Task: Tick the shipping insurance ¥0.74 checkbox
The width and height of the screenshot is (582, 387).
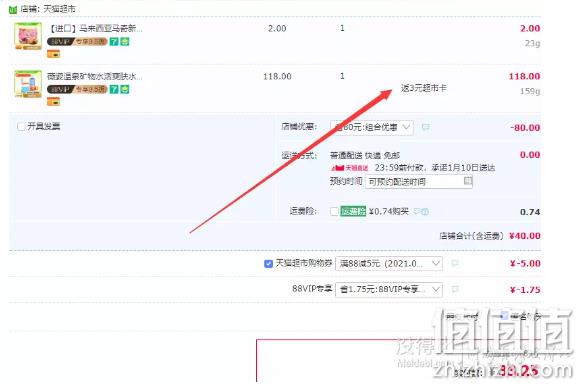Action: (x=334, y=211)
